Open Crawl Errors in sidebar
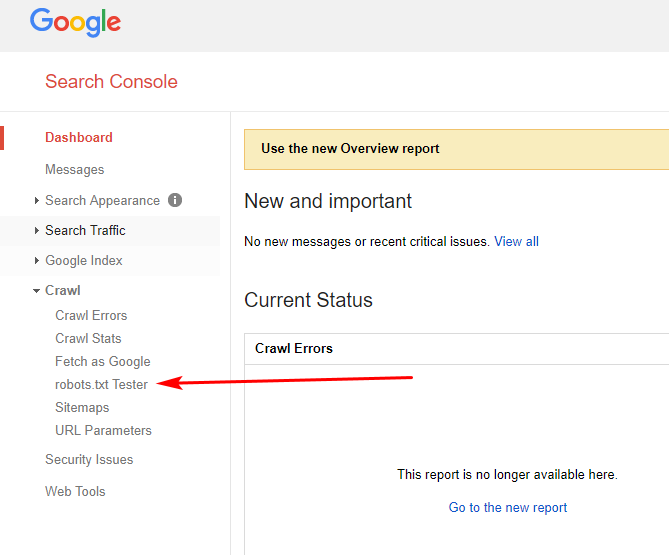The width and height of the screenshot is (669, 555). [x=91, y=315]
